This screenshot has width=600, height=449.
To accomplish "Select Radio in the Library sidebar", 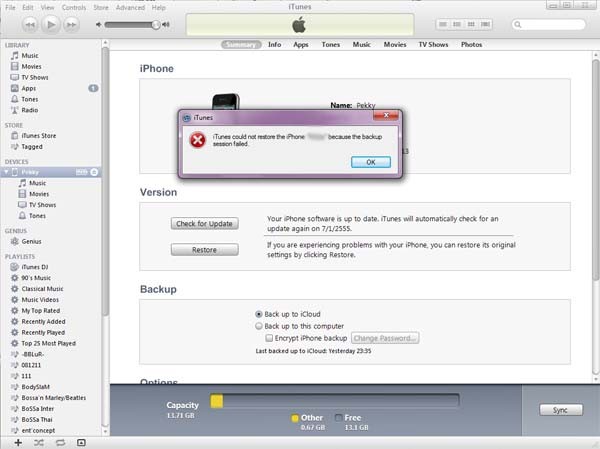I will 29,110.
